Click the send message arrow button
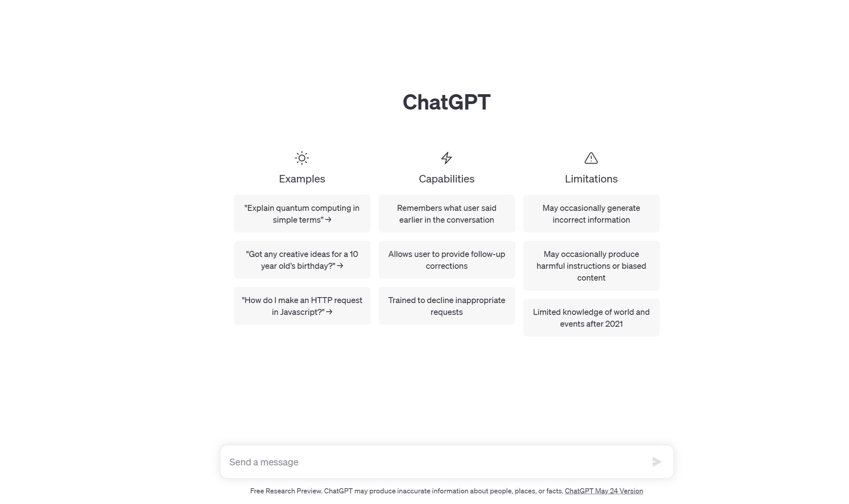Viewport: 849px width, 504px height. [x=656, y=462]
